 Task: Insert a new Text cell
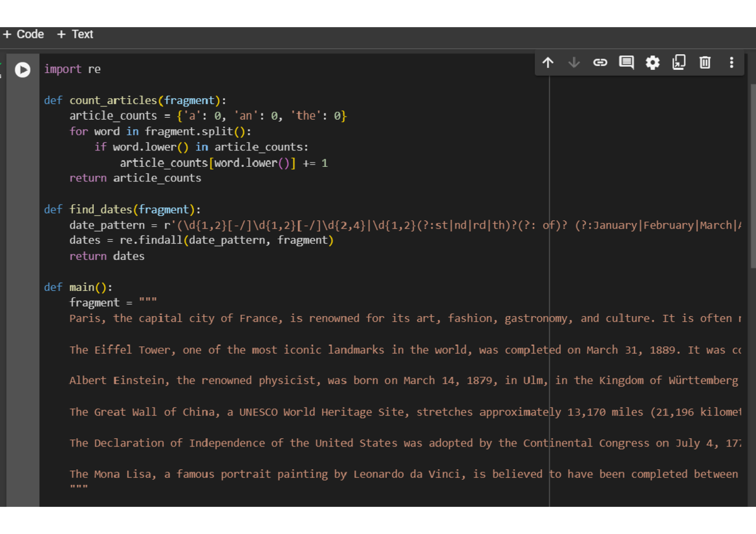pos(75,35)
